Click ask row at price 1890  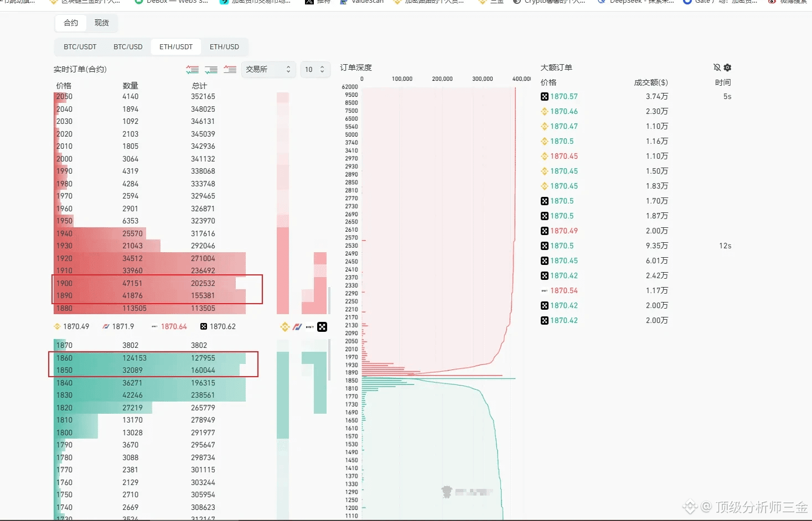(149, 295)
